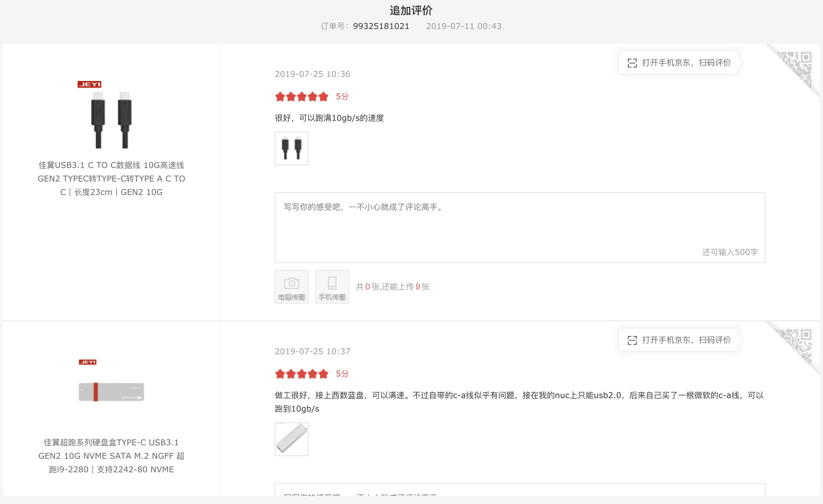The width and height of the screenshot is (823, 504).
Task: Click the JEYI cable product image
Action: (x=111, y=115)
